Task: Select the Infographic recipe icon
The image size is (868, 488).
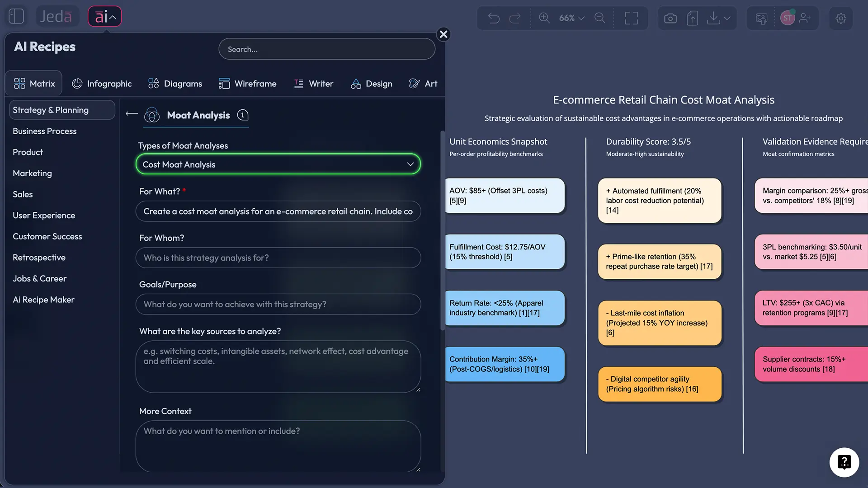Action: coord(77,83)
